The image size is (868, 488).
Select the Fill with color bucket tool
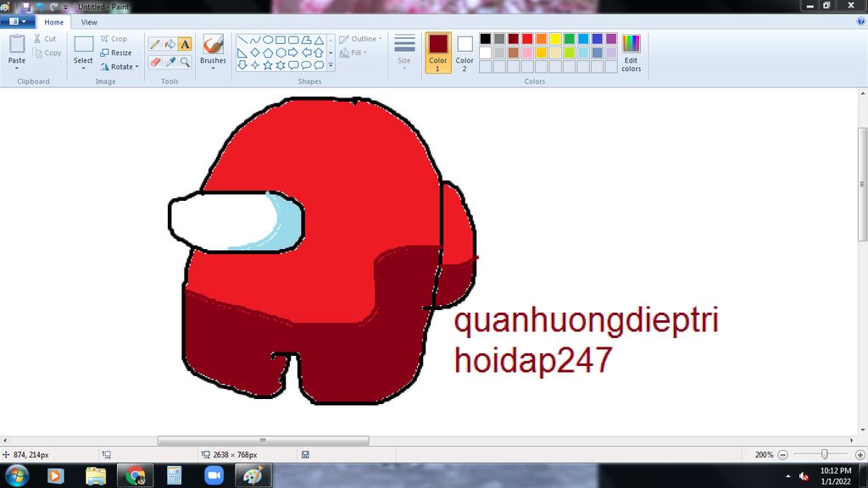170,44
